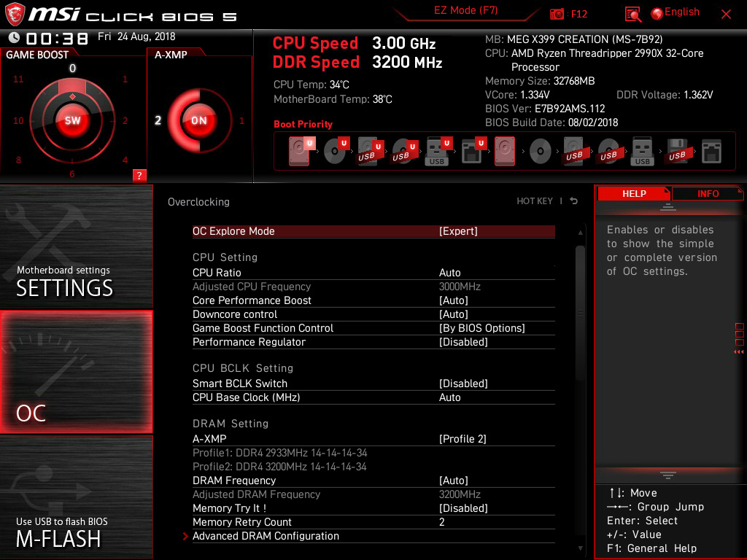Viewport: 747px width, 560px height.
Task: Toggle the A-XMP ON button
Action: click(x=198, y=121)
